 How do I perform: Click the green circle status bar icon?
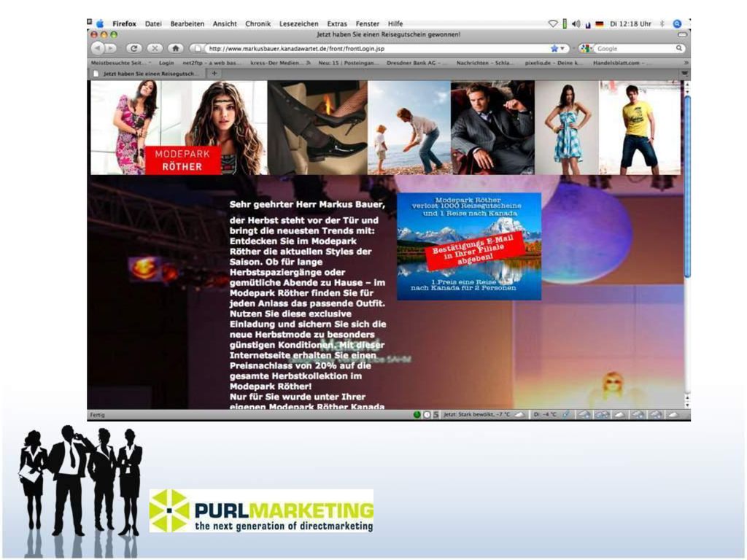[417, 415]
